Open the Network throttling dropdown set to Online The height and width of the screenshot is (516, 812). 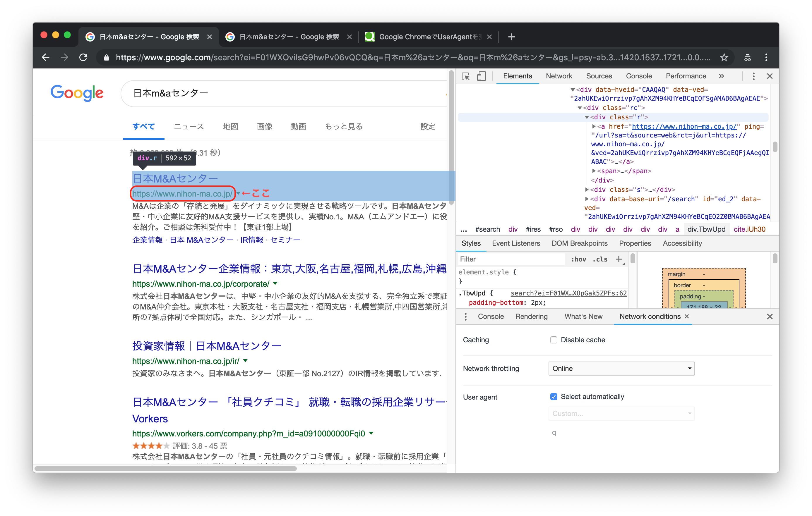621,368
